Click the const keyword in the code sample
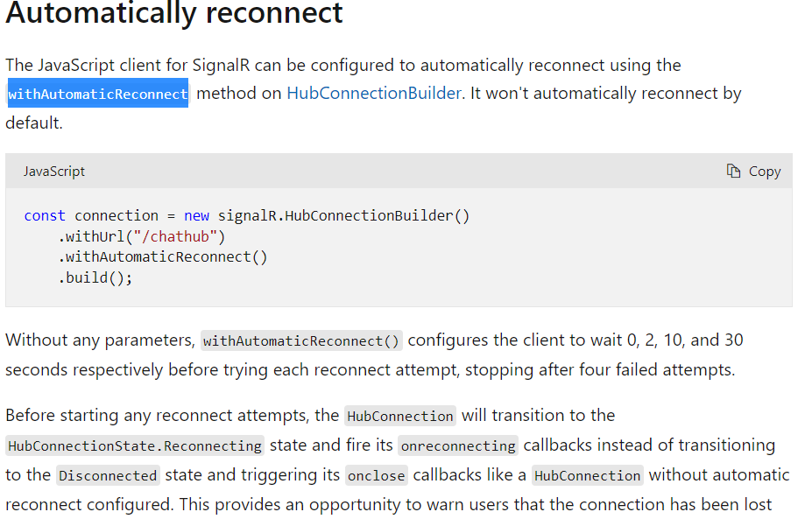Screen dimensions: 812x519 [44, 215]
